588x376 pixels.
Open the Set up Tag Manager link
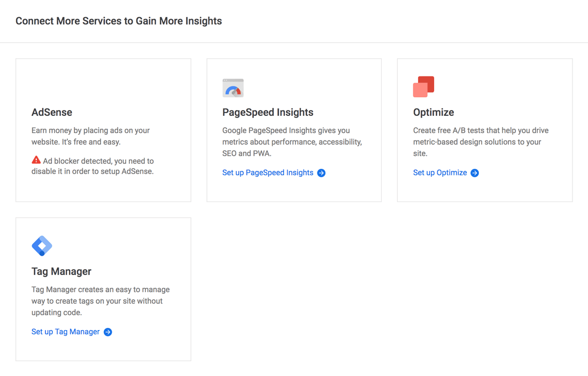click(66, 332)
